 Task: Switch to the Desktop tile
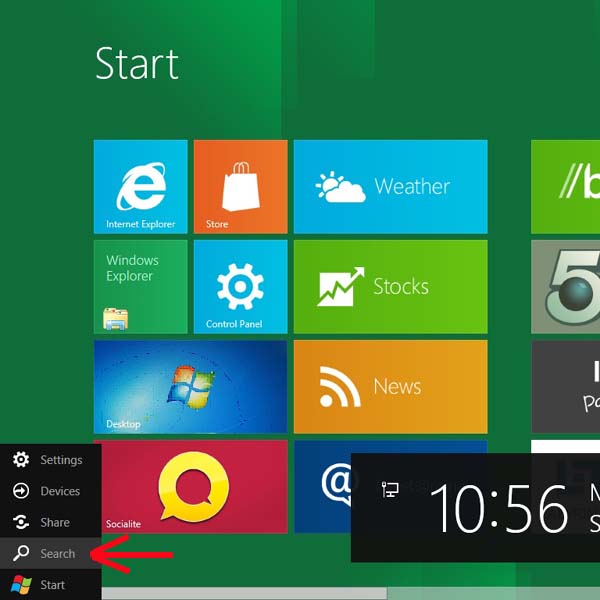coord(190,386)
